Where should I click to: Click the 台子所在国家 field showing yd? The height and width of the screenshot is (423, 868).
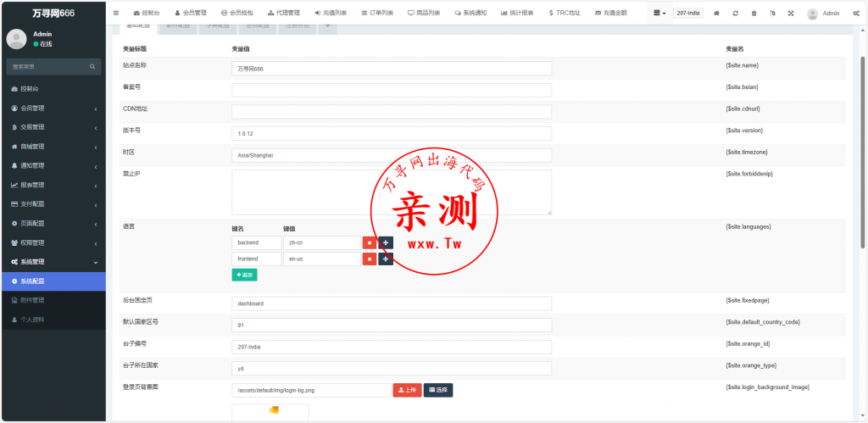tap(392, 368)
